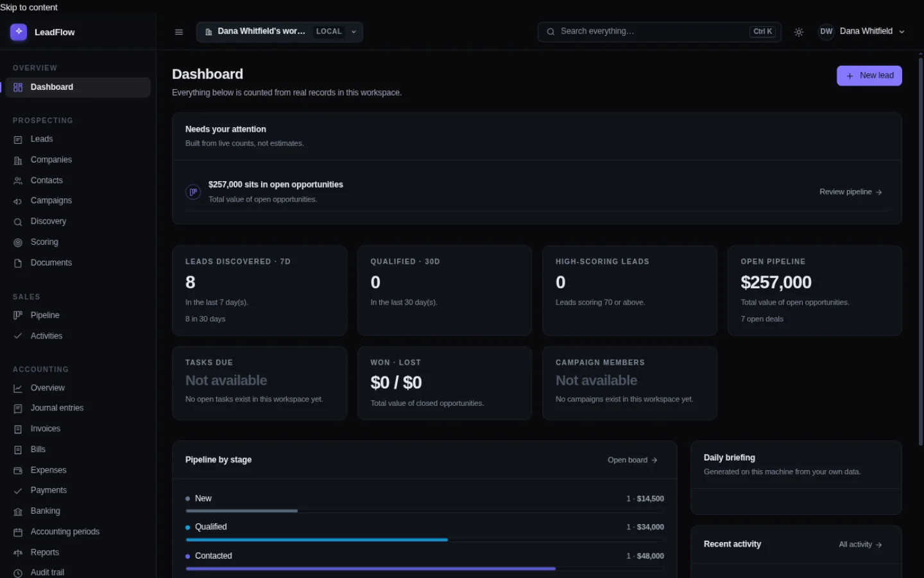Switch theme with the sun icon
924x578 pixels.
point(799,32)
